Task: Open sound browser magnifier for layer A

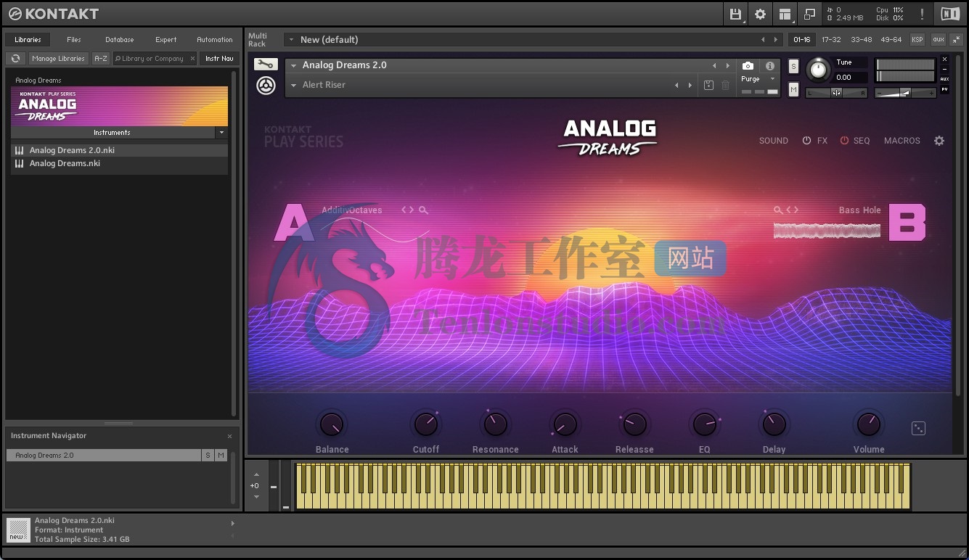Action: [x=423, y=210]
